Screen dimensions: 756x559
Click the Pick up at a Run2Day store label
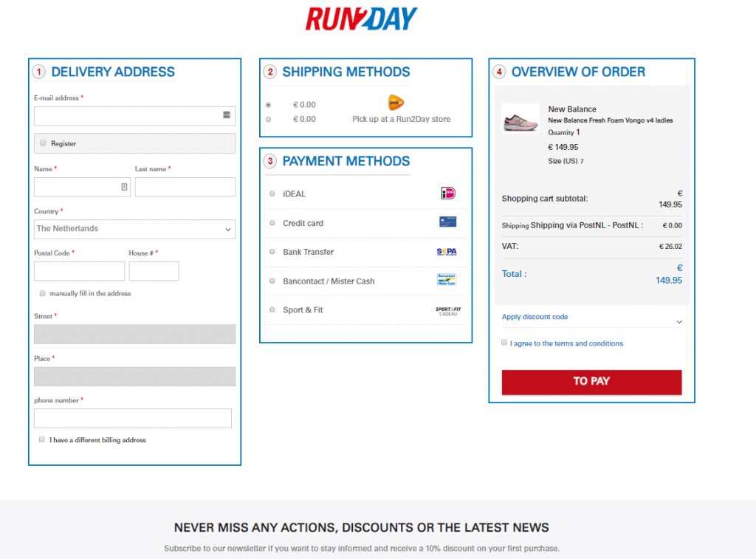pos(401,119)
